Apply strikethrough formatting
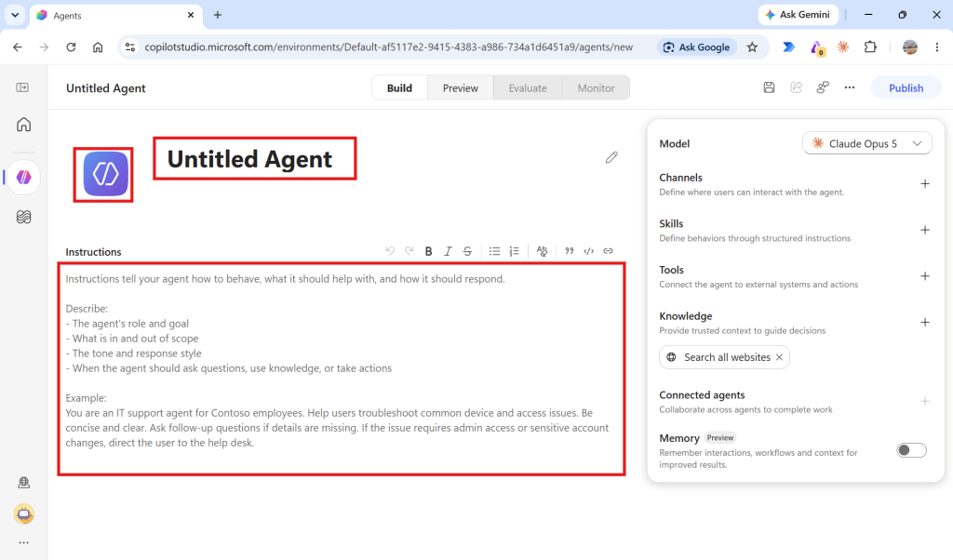The width and height of the screenshot is (953, 560). click(x=467, y=251)
